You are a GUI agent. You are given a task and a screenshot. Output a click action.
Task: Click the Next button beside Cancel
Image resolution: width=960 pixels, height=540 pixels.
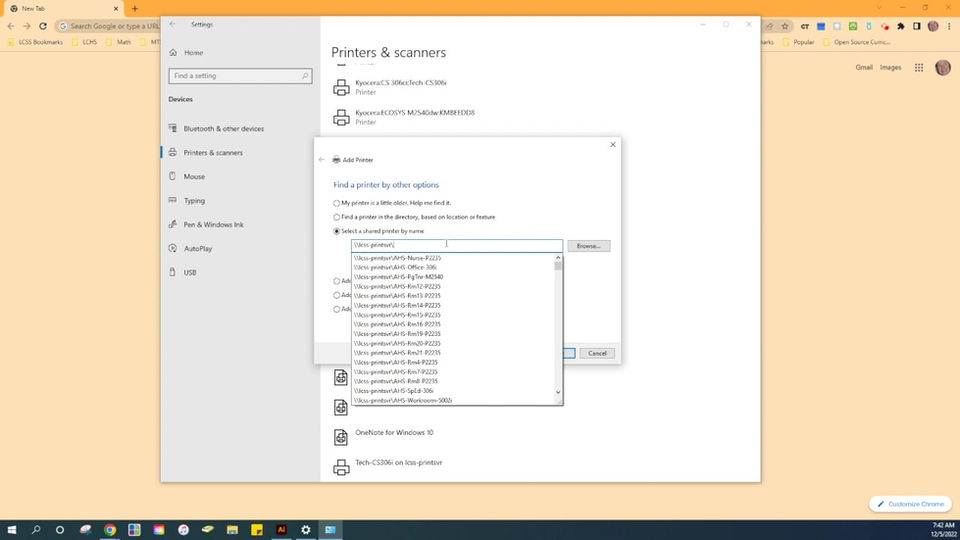point(569,353)
